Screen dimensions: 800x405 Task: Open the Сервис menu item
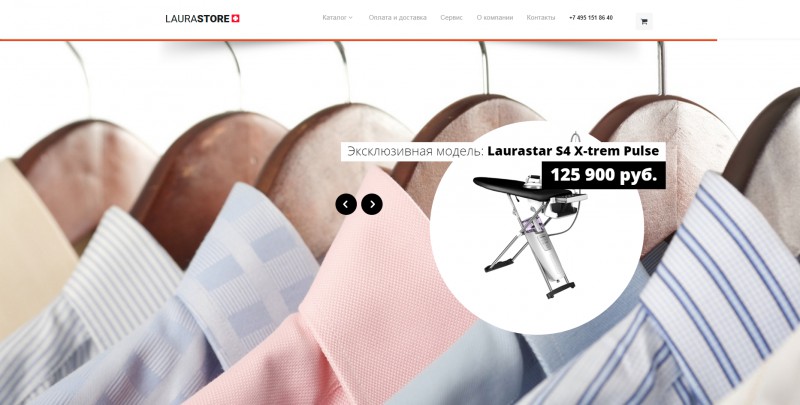click(452, 17)
